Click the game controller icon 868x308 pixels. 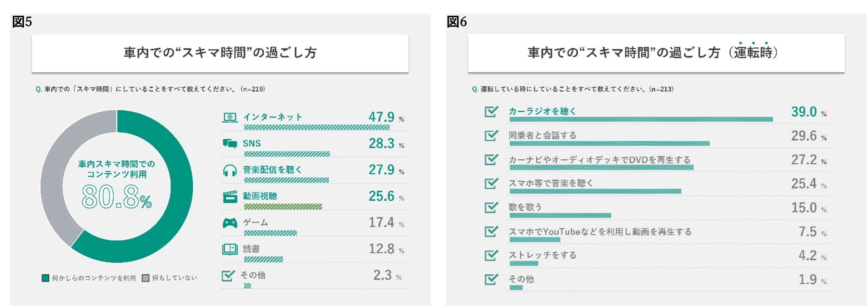tap(230, 223)
